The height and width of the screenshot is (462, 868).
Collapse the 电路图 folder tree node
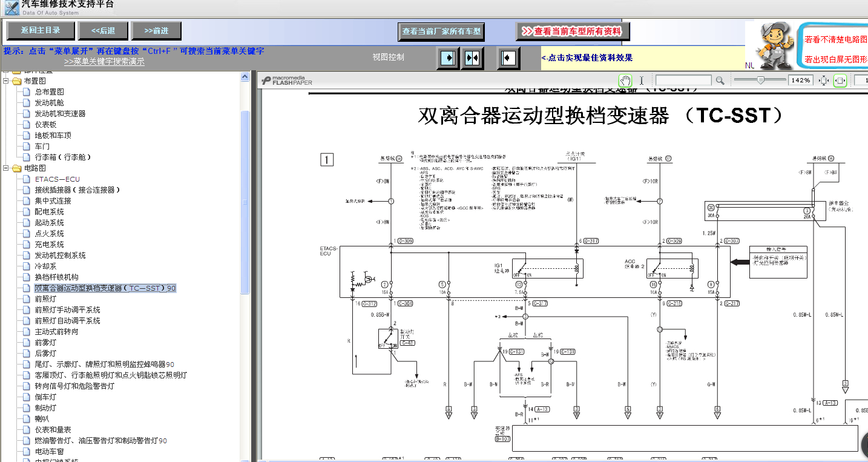5,168
